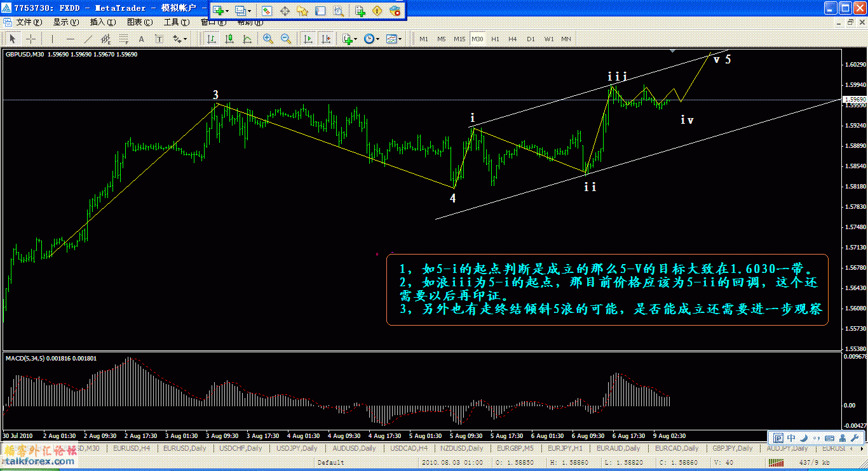Image resolution: width=868 pixels, height=471 pixels.
Task: Open the 工具(T) menu
Action: (x=177, y=22)
